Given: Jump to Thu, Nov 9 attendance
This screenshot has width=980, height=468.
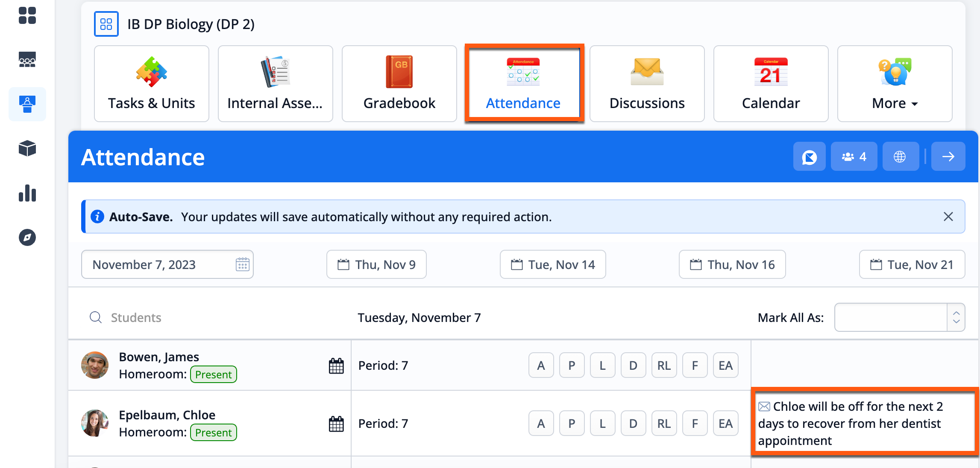Looking at the screenshot, I should pos(376,264).
